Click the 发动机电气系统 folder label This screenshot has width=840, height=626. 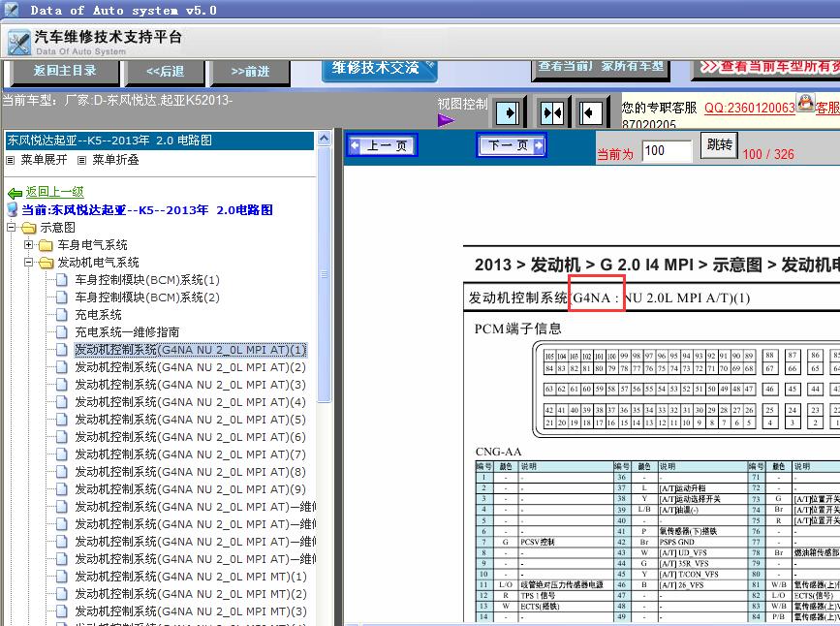(x=98, y=263)
